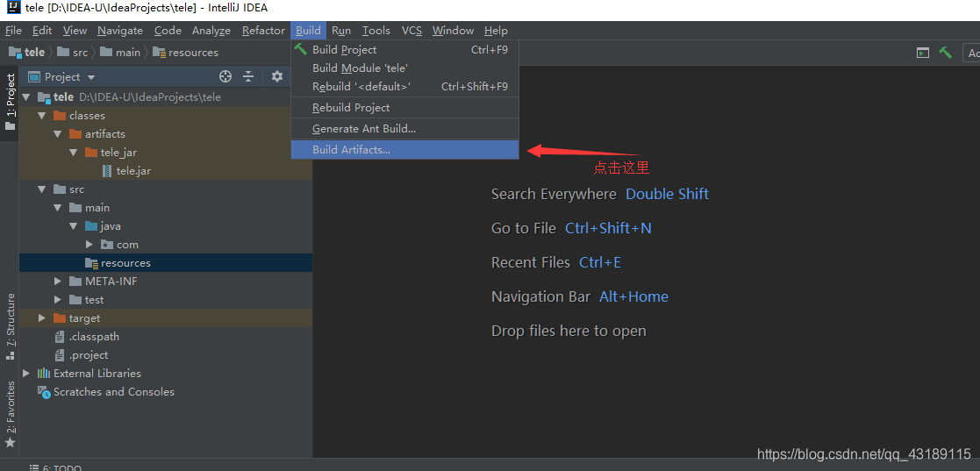Open the View menu
The height and width of the screenshot is (471, 980).
[x=75, y=30]
